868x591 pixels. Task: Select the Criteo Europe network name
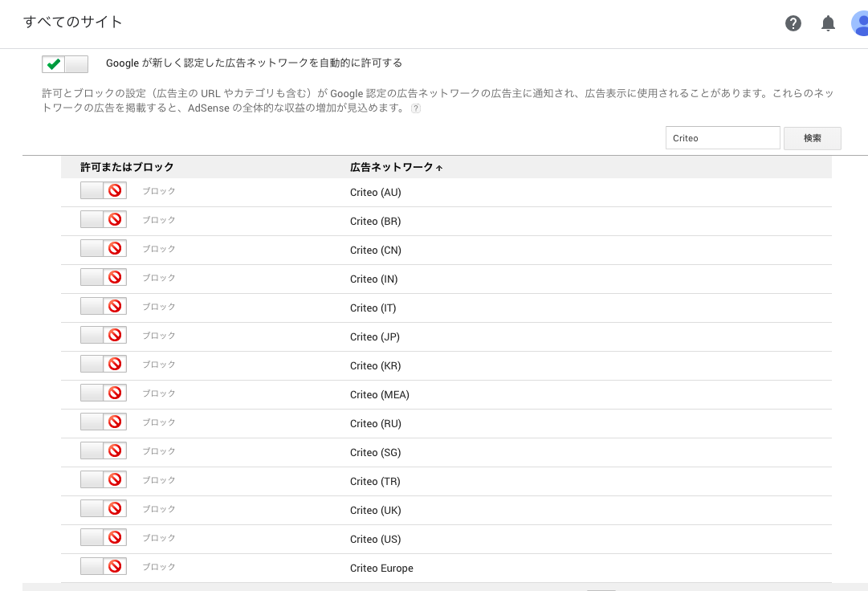click(x=381, y=569)
